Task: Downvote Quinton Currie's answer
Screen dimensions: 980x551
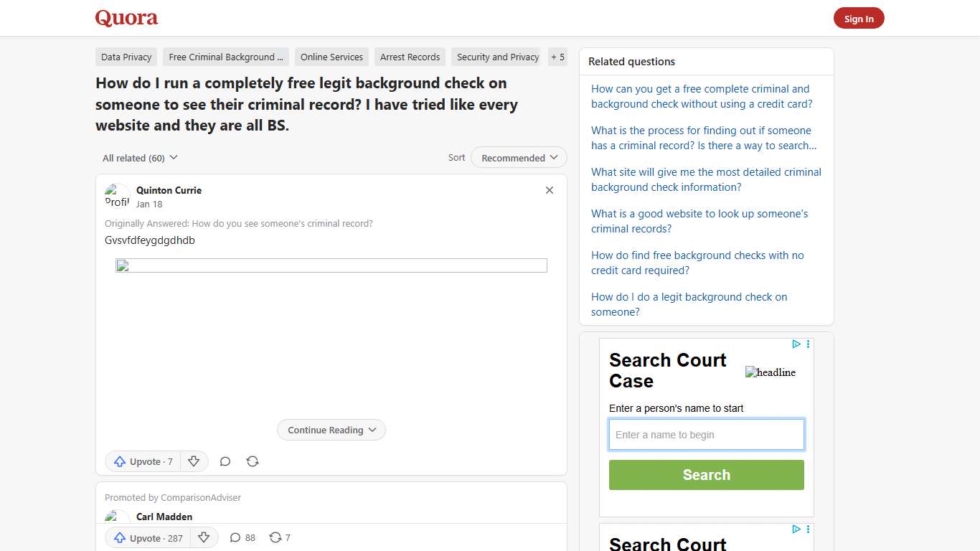Action: [x=194, y=461]
